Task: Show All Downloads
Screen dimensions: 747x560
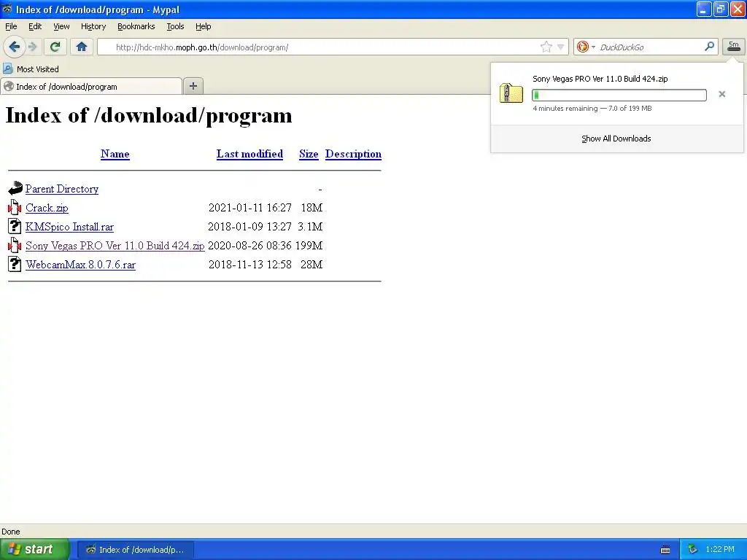Action: click(616, 139)
